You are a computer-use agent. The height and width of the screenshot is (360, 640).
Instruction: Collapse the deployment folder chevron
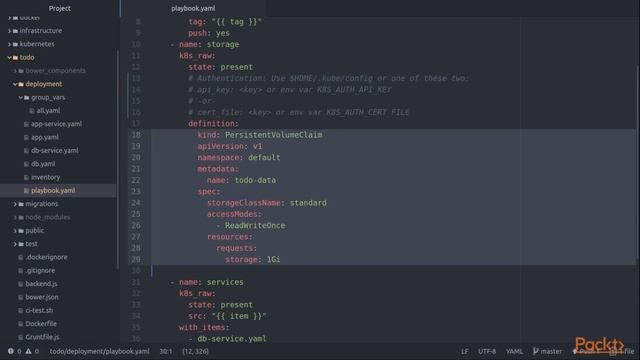pos(15,84)
